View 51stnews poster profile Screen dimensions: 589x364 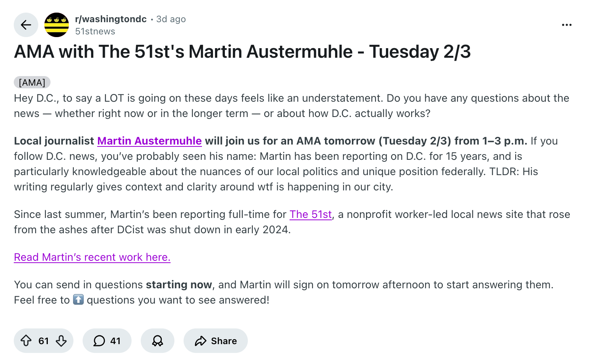(x=94, y=31)
